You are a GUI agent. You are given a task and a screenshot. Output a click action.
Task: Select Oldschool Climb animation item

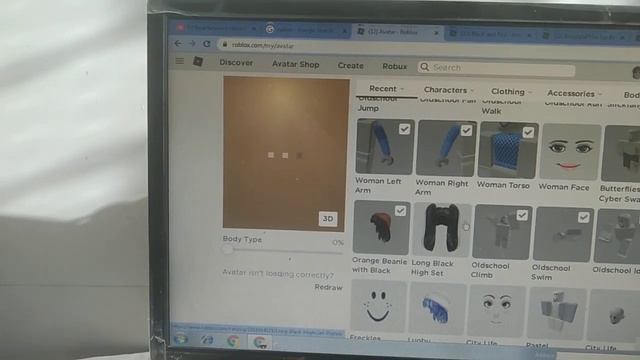[x=502, y=232]
